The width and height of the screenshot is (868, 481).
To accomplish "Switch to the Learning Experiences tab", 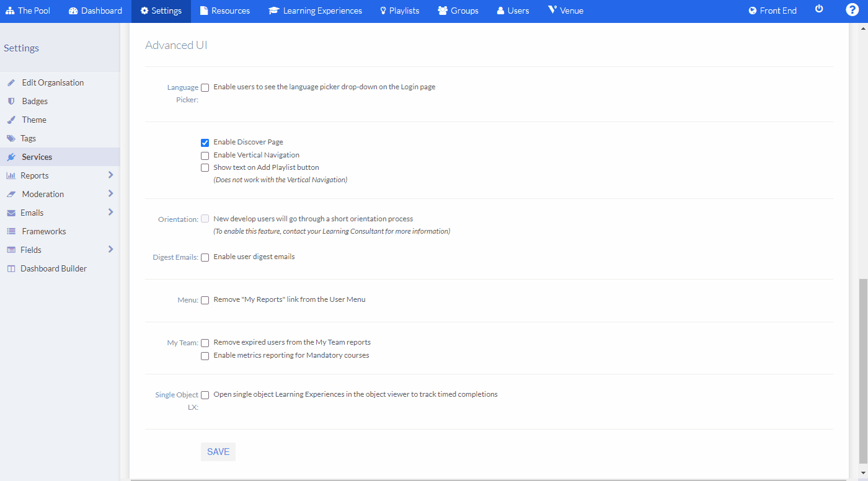I will click(x=315, y=10).
